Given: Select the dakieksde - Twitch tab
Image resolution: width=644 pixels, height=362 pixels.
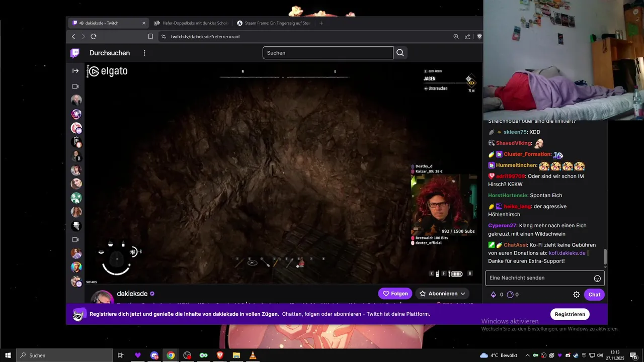Looking at the screenshot, I should [108, 23].
